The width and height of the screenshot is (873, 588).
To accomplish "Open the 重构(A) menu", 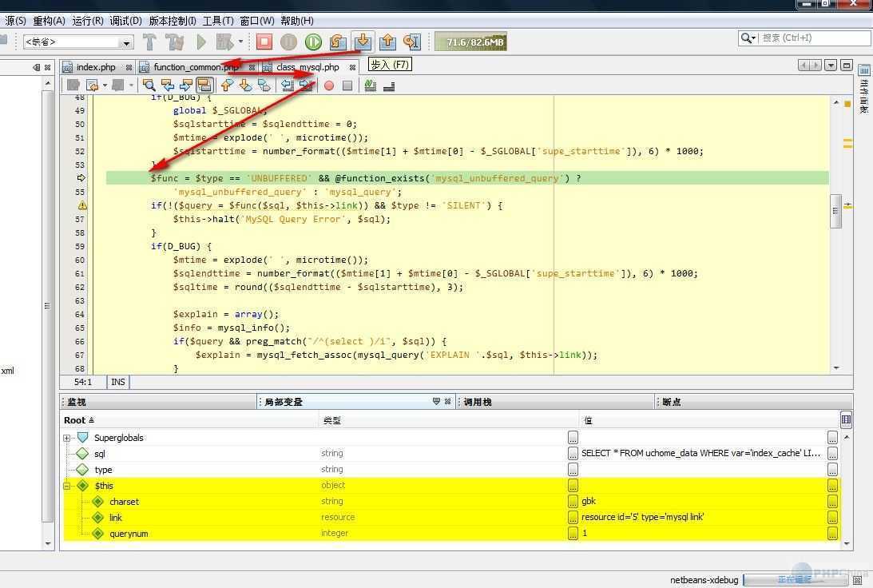I will (x=49, y=21).
